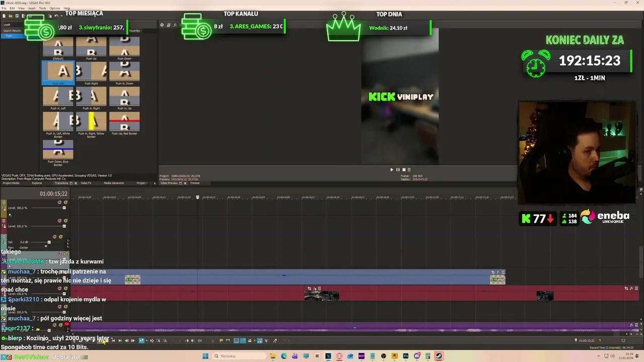The width and height of the screenshot is (644, 362).
Task: Solo the olive top video track
Action: click(65, 202)
